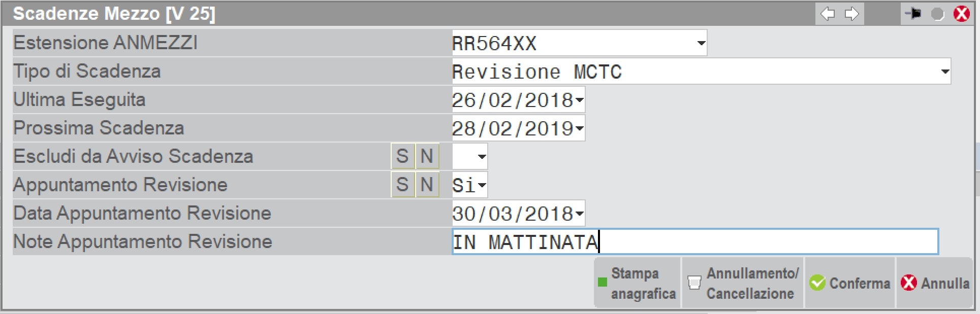
Task: Expand the Appuntamento Revisione Si dropdown
Action: pos(482,185)
